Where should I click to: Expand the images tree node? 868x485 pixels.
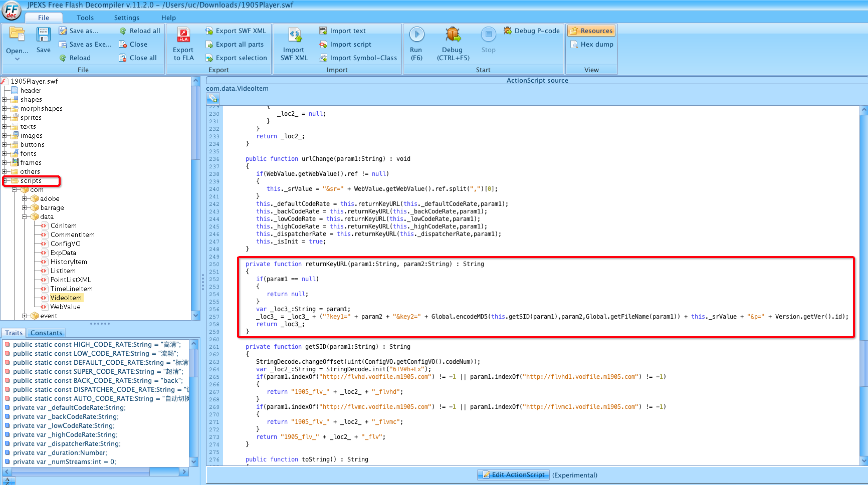click(5, 135)
